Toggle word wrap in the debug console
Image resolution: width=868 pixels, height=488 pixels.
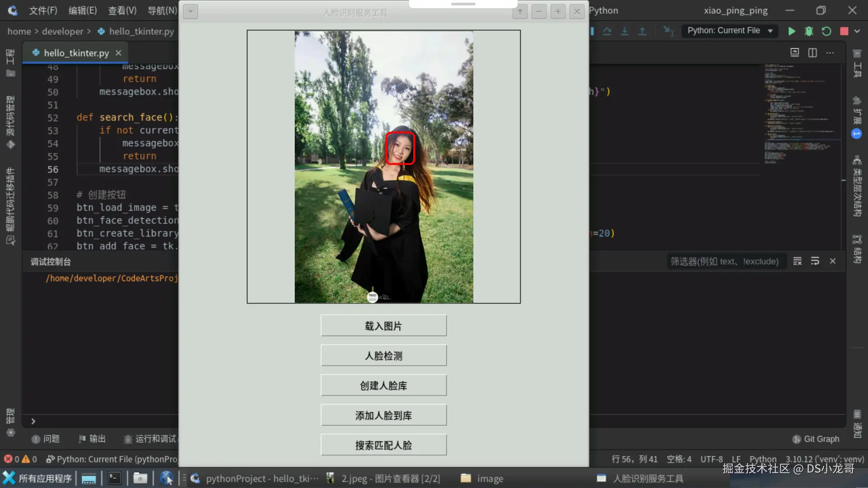click(815, 261)
